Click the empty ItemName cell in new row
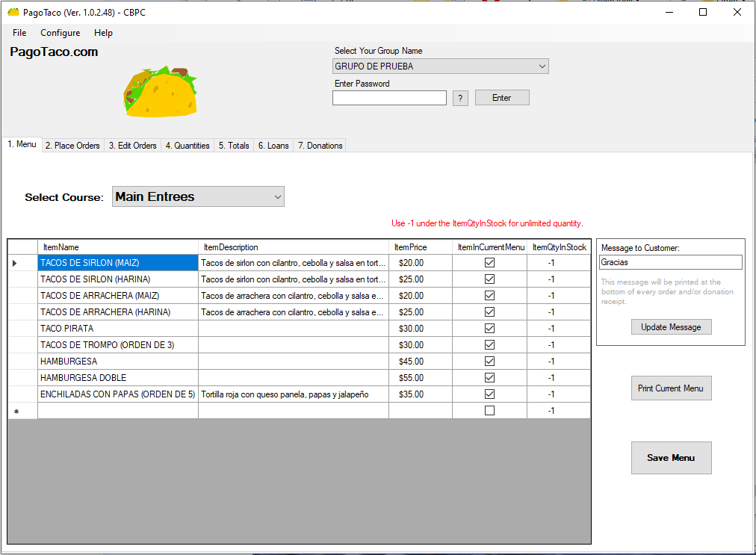The width and height of the screenshot is (756, 555). 118,410
